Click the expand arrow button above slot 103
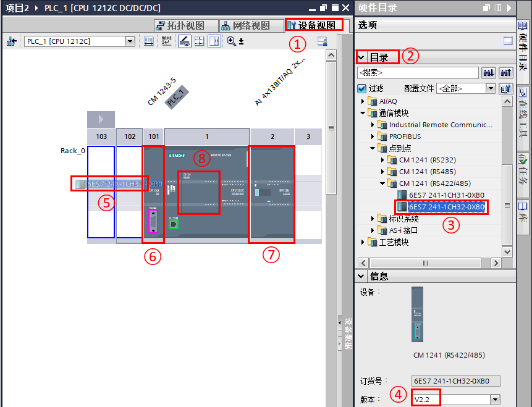The height and width of the screenshot is (407, 532). (101, 119)
